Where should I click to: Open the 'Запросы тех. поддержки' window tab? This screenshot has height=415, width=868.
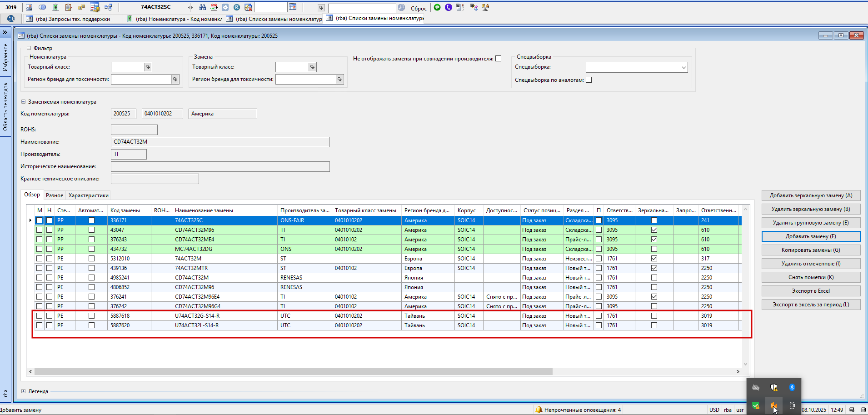coord(73,19)
